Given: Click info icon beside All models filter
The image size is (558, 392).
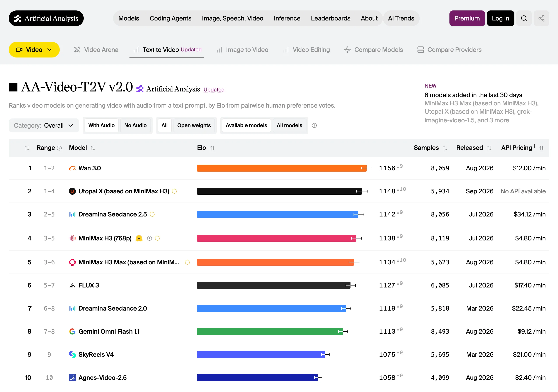Looking at the screenshot, I should 314,125.
